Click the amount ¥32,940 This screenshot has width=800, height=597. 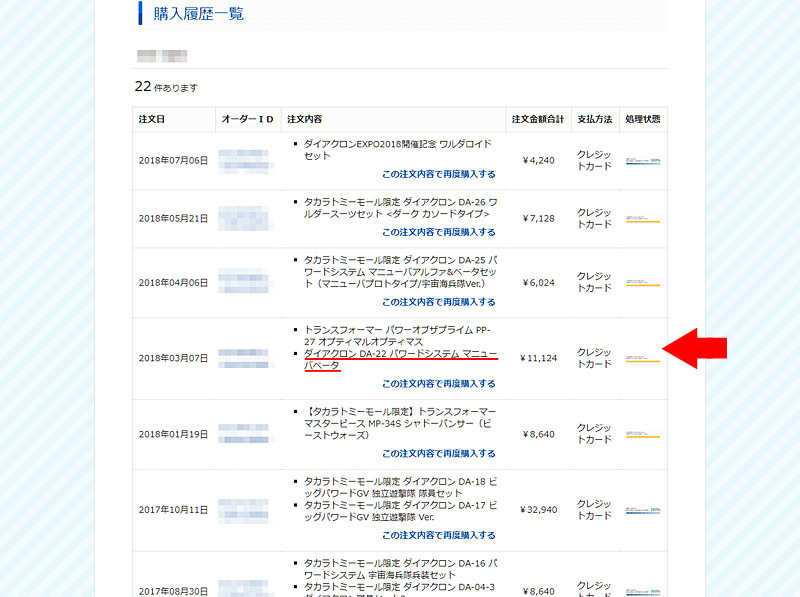coord(538,510)
